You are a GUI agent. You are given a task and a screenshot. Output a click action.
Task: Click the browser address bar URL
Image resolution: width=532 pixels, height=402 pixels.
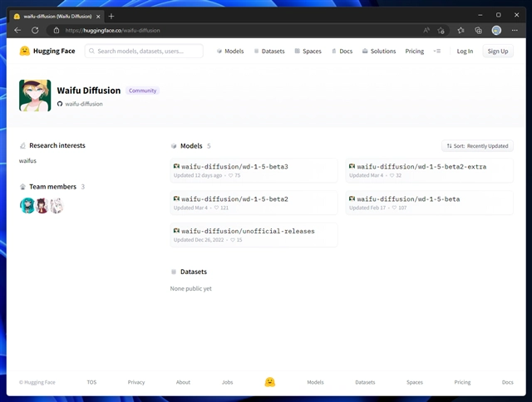[113, 31]
